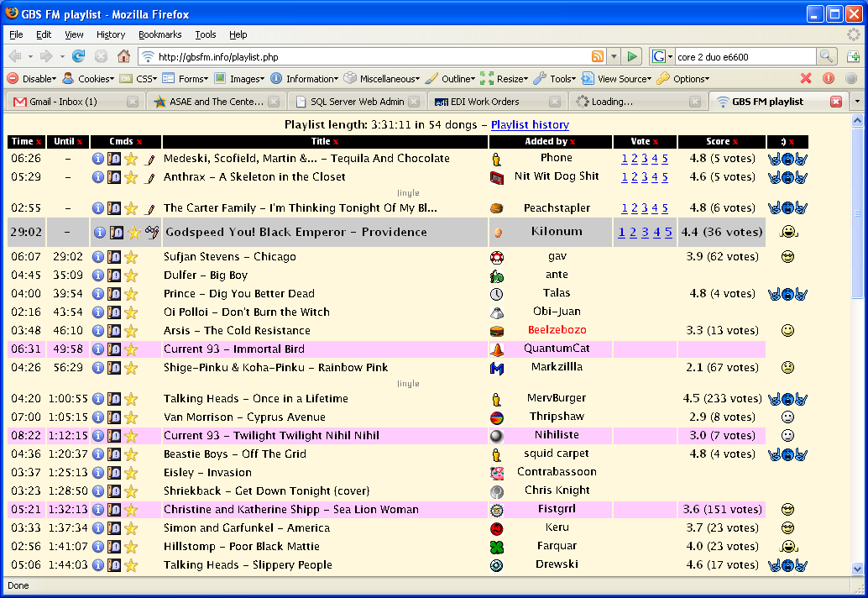This screenshot has width=868, height=598.
Task: Click the info icon for Godspeed You! Black Emperor – Providence
Action: pyautogui.click(x=100, y=233)
